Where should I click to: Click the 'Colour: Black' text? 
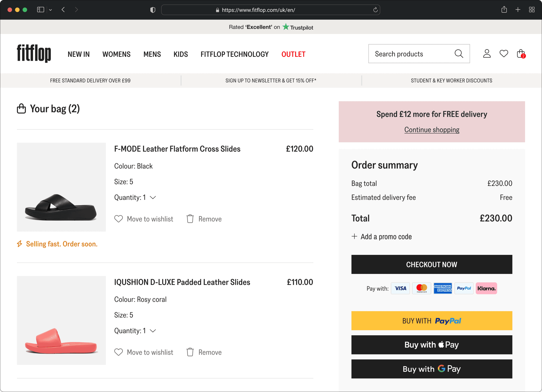[133, 166]
